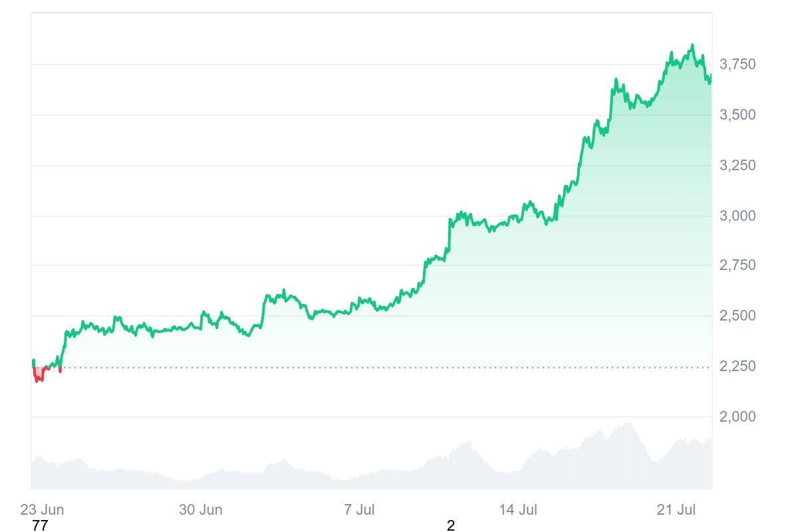
Task: Select the 2,750 price axis label
Action: [737, 265]
